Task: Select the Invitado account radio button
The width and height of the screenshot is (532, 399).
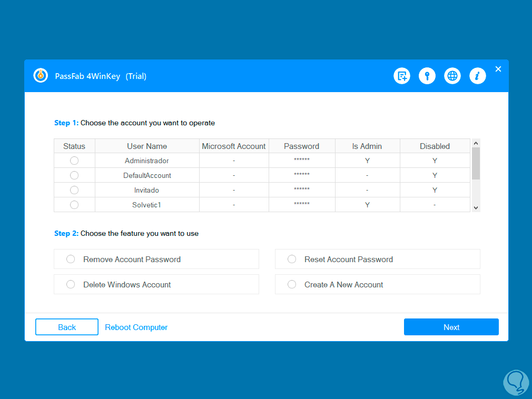Action: pos(74,190)
